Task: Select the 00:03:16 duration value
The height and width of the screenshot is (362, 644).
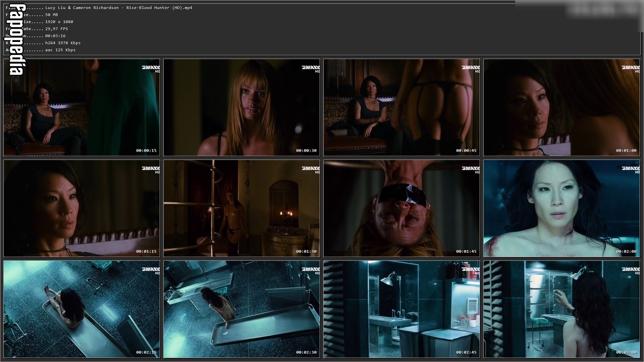Action: pos(55,36)
